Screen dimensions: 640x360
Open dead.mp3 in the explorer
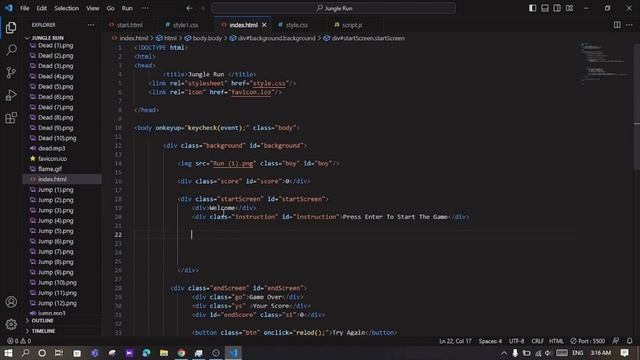(x=51, y=148)
